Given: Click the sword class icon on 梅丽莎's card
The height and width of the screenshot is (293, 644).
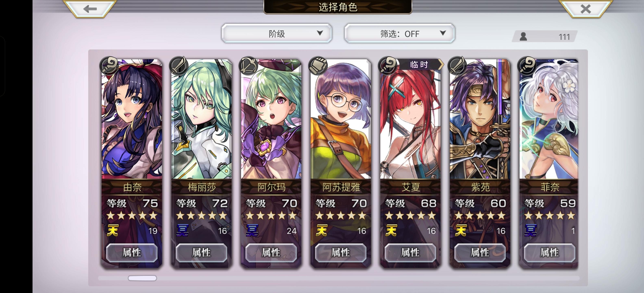Looking at the screenshot, I should (x=179, y=65).
